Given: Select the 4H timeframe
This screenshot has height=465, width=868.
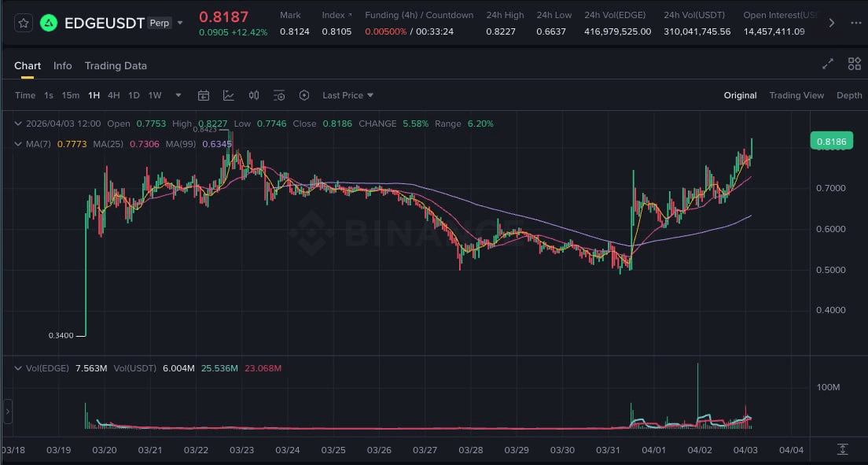Looking at the screenshot, I should click(x=113, y=94).
